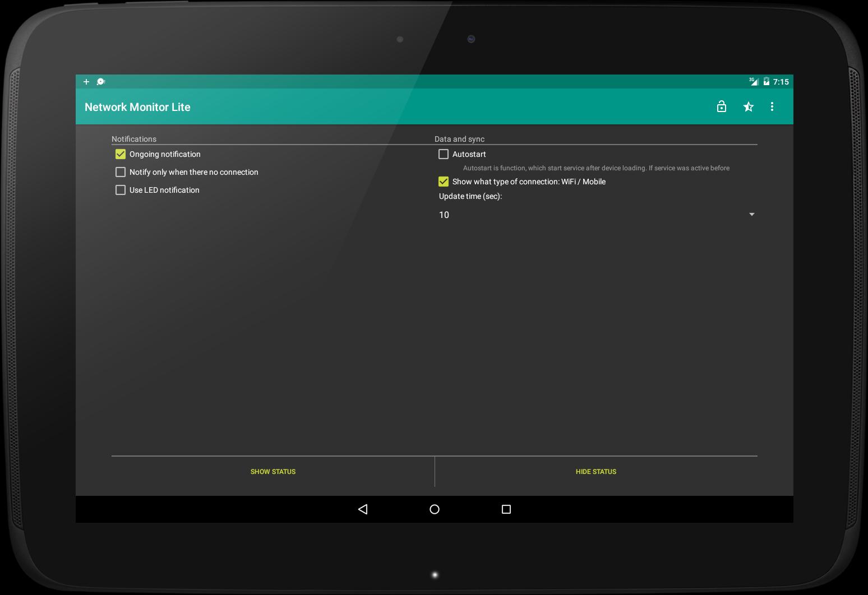Tap the 7:15 clock in status bar
This screenshot has width=868, height=595.
(x=781, y=82)
